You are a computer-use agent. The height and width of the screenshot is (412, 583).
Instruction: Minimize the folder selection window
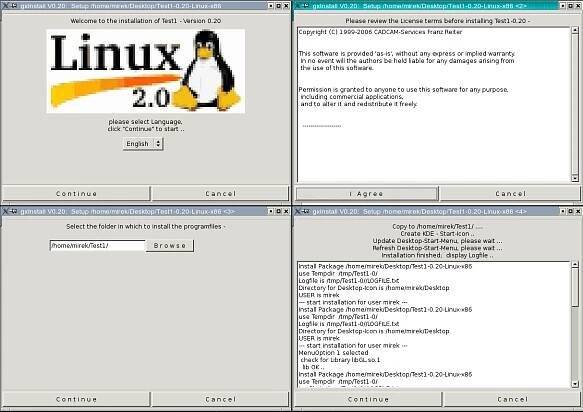pyautogui.click(x=271, y=211)
